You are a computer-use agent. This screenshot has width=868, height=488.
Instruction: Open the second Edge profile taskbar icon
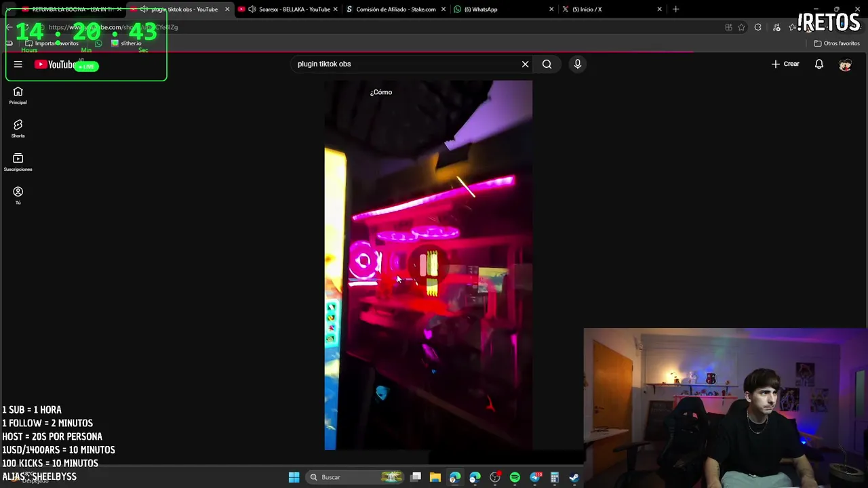(475, 477)
